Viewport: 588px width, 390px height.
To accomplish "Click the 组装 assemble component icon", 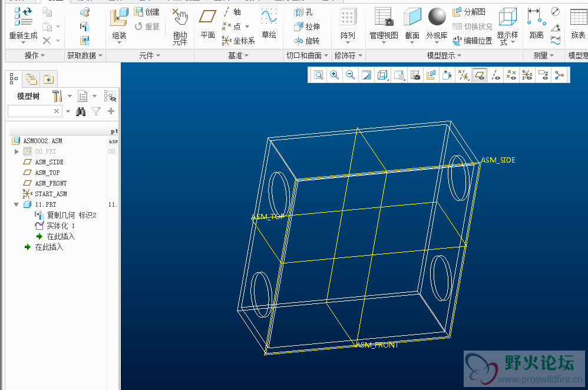I will [119, 17].
